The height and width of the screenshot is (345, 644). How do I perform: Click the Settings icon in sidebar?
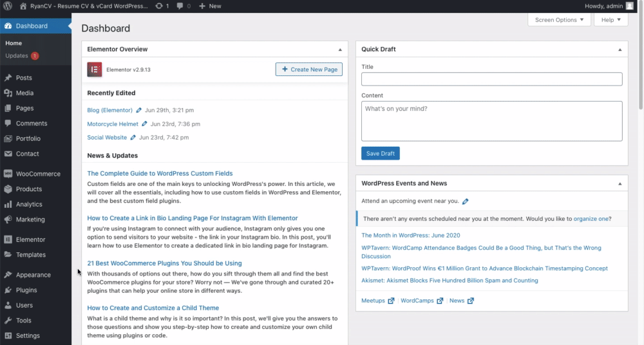(x=8, y=335)
